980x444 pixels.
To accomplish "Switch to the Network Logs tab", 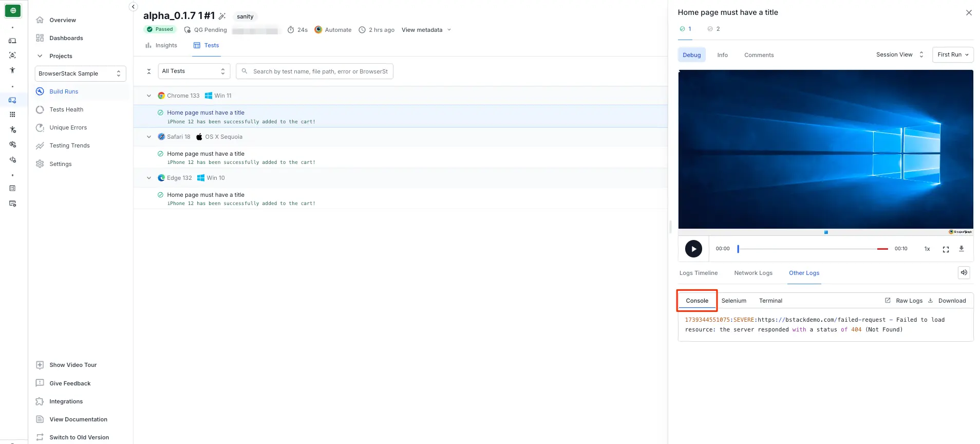I will 753,273.
